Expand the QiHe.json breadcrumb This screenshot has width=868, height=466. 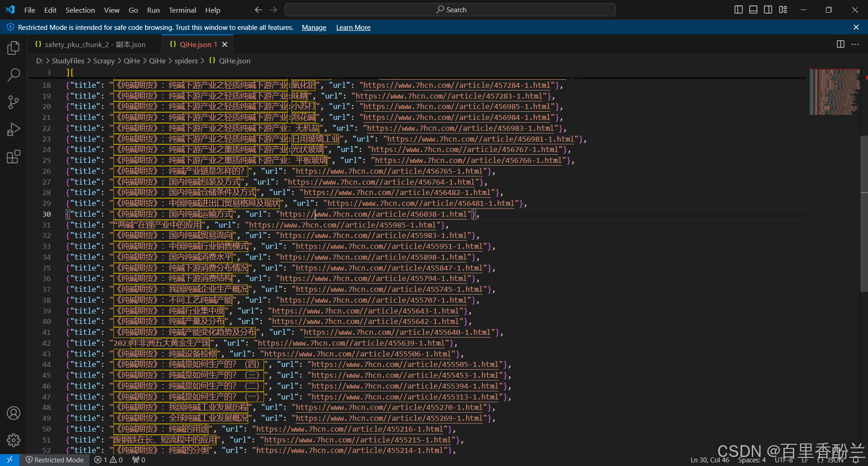234,61
